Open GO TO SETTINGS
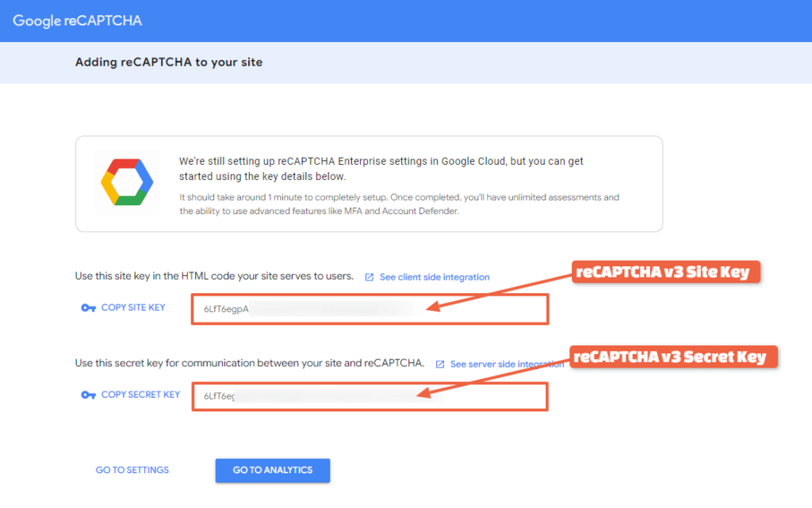This screenshot has height=508, width=812. [132, 470]
